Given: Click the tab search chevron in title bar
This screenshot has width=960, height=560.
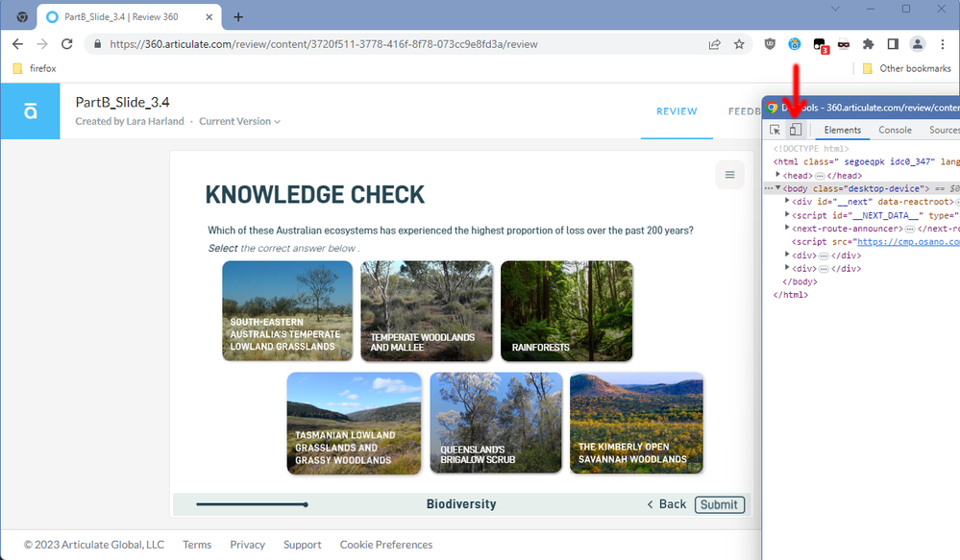Looking at the screenshot, I should pyautogui.click(x=835, y=9).
